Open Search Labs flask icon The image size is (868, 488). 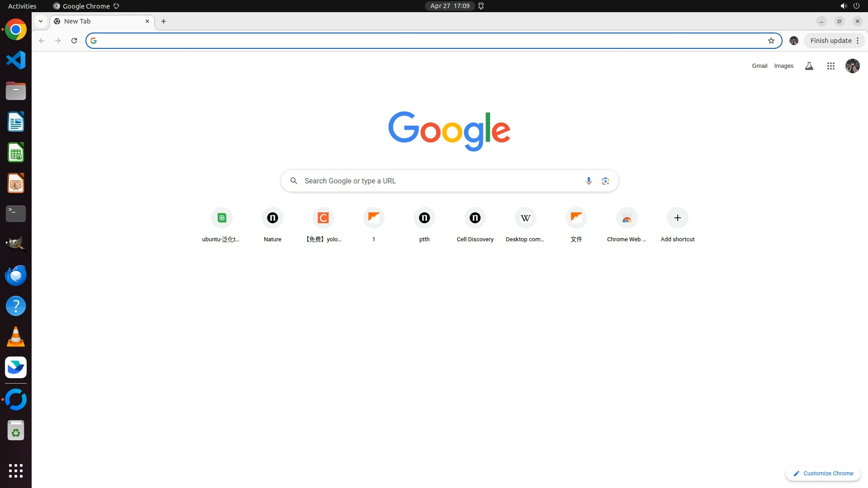click(x=809, y=66)
